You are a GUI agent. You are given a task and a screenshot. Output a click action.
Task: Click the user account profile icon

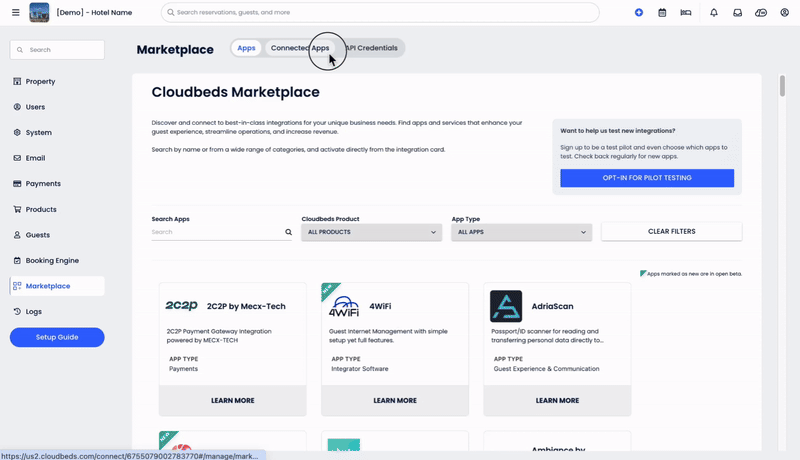tap(785, 13)
